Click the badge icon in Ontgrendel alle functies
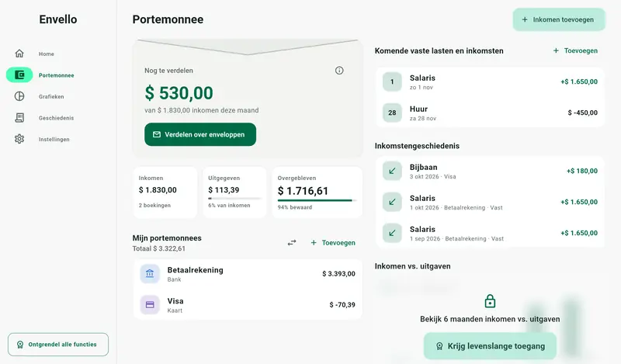The width and height of the screenshot is (621, 364). point(20,345)
